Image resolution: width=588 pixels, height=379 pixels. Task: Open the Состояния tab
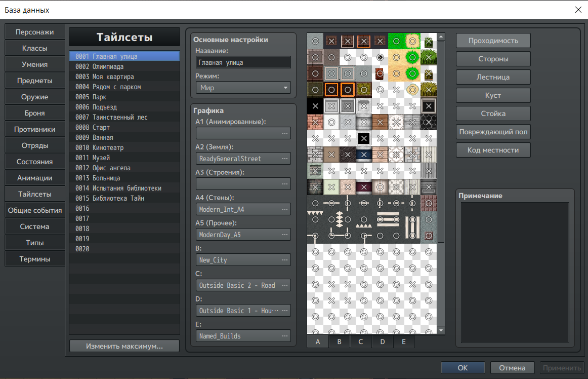tap(34, 162)
